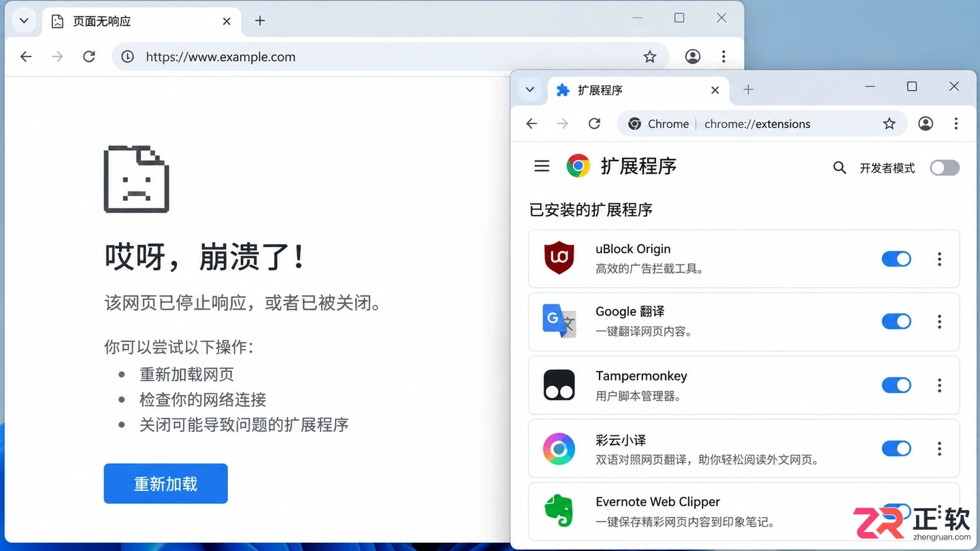Reload the chrome://extensions page
Screen dimensions: 980x551
coord(594,124)
